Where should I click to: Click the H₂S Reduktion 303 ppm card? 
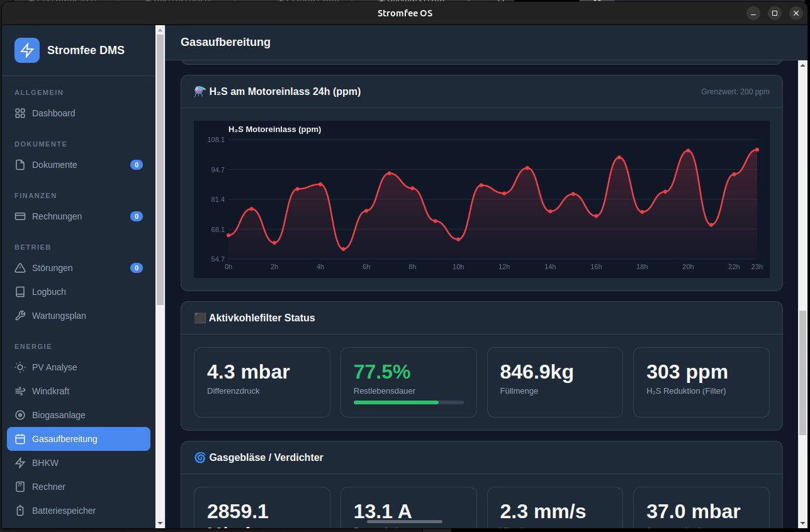pyautogui.click(x=700, y=382)
